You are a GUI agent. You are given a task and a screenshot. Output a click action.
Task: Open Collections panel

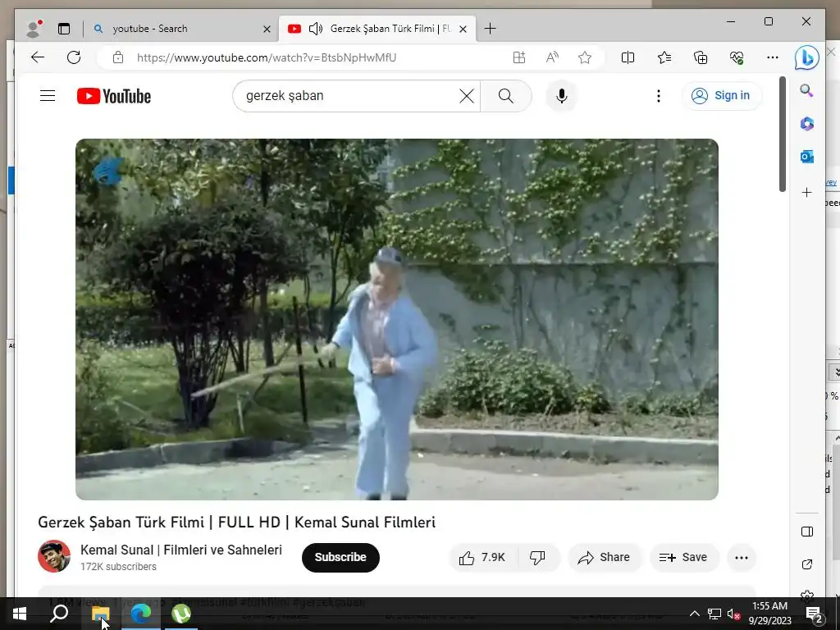pyautogui.click(x=701, y=57)
